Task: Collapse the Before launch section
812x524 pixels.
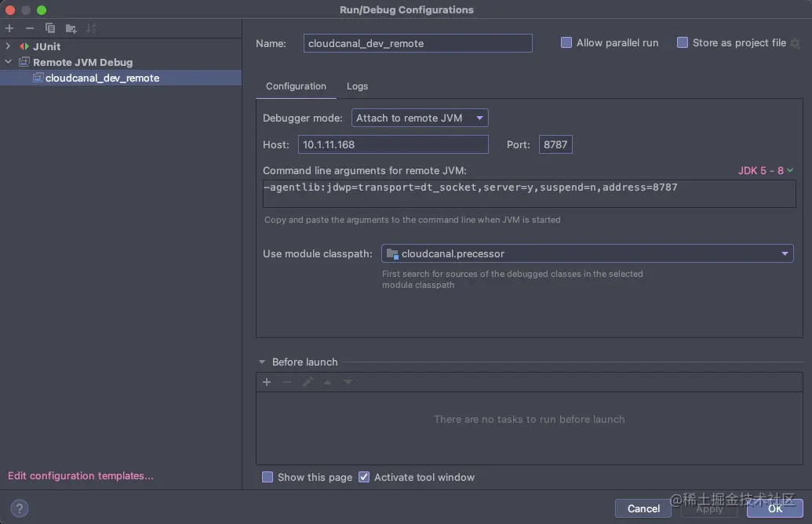Action: (x=262, y=362)
